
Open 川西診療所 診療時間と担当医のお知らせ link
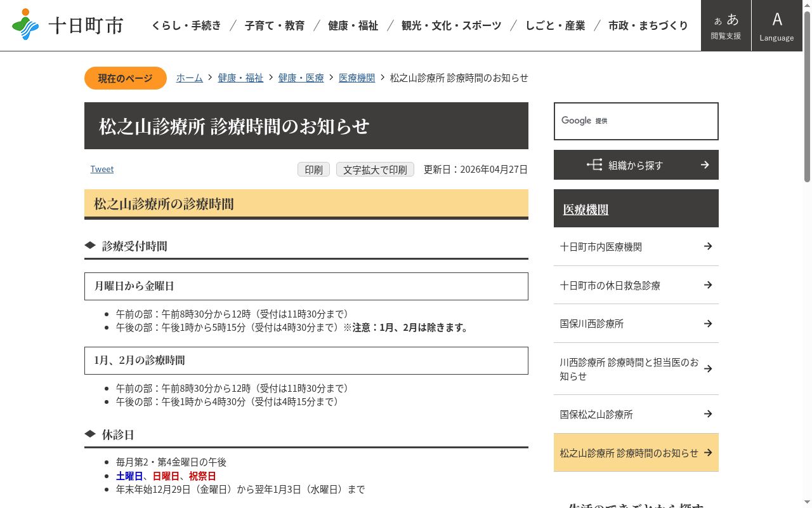(x=636, y=369)
